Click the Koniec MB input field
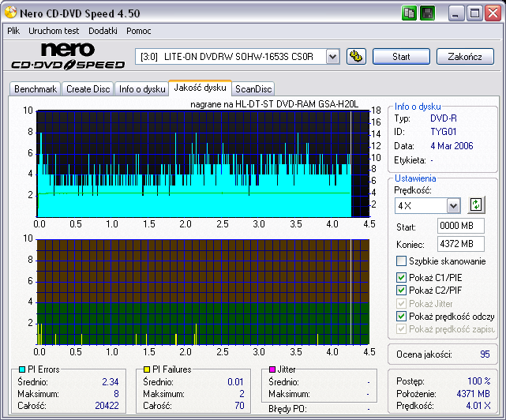Viewport: 506px width, 420px height. 461,244
